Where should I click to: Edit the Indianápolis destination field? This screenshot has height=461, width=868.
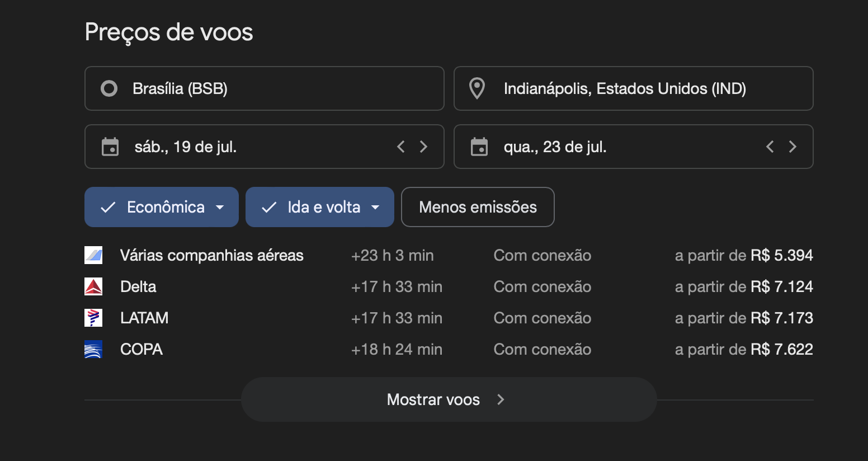(634, 88)
